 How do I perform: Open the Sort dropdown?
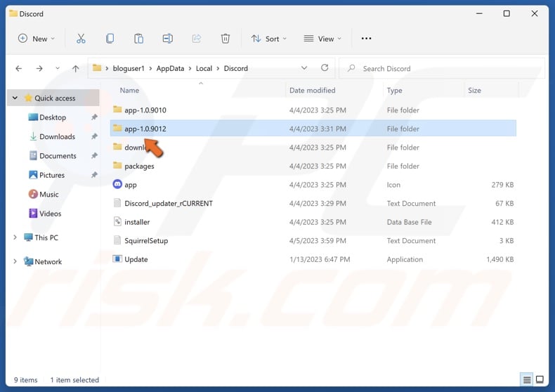tap(269, 39)
